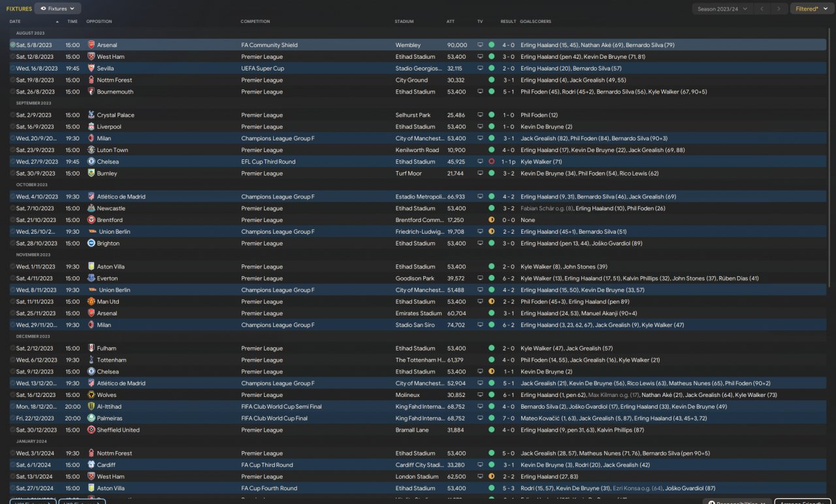The height and width of the screenshot is (504, 836).
Task: Click the Fulham club badge
Action: click(x=91, y=349)
